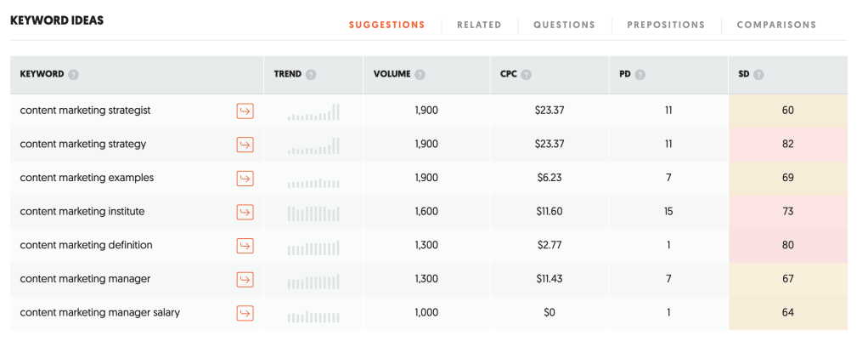Go to the Prepositions tab
This screenshot has width=868, height=347.
(666, 25)
